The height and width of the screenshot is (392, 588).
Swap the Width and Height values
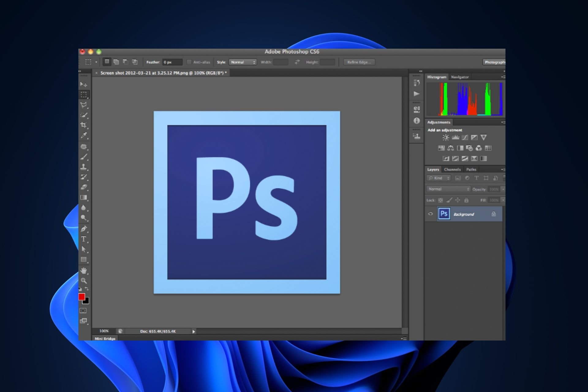[297, 62]
